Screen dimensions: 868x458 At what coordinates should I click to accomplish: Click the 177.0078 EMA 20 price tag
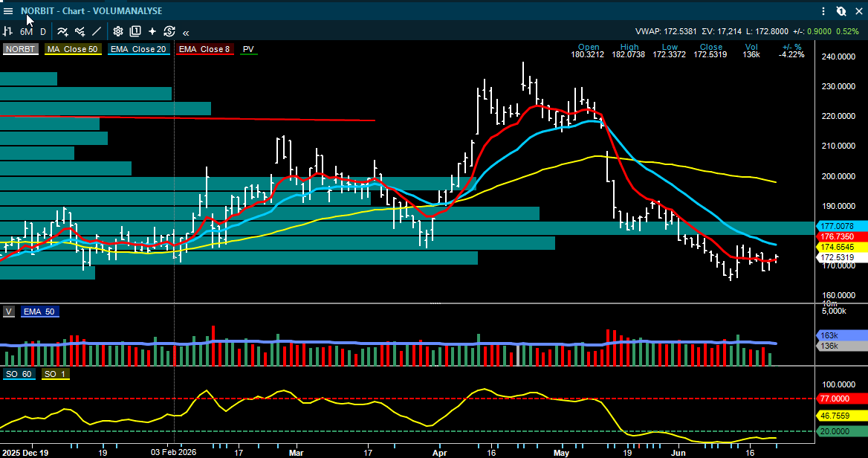pyautogui.click(x=841, y=226)
